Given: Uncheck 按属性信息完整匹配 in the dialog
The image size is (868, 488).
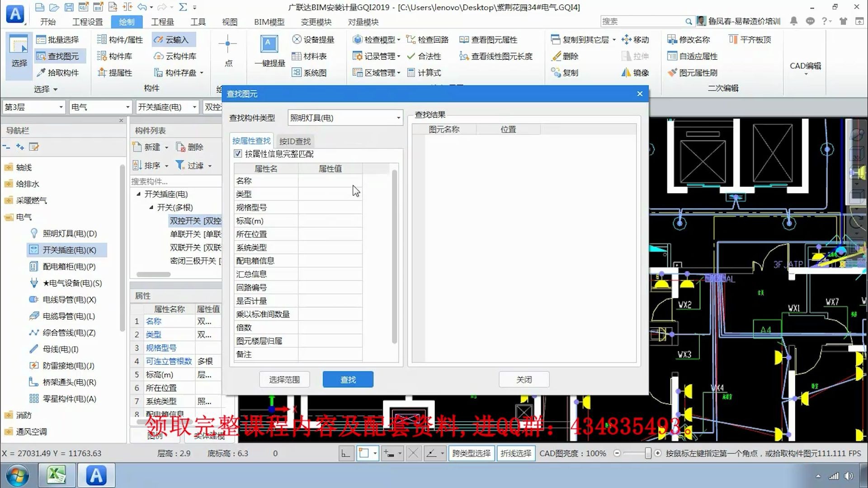Looking at the screenshot, I should (x=238, y=154).
